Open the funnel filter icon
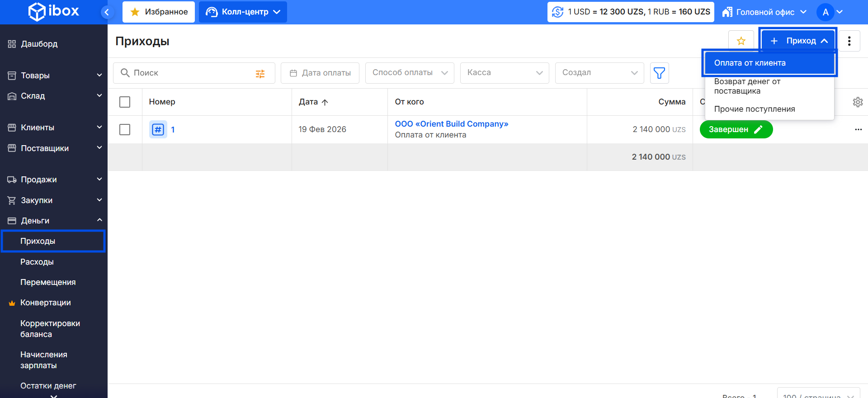868x398 pixels. [x=659, y=73]
